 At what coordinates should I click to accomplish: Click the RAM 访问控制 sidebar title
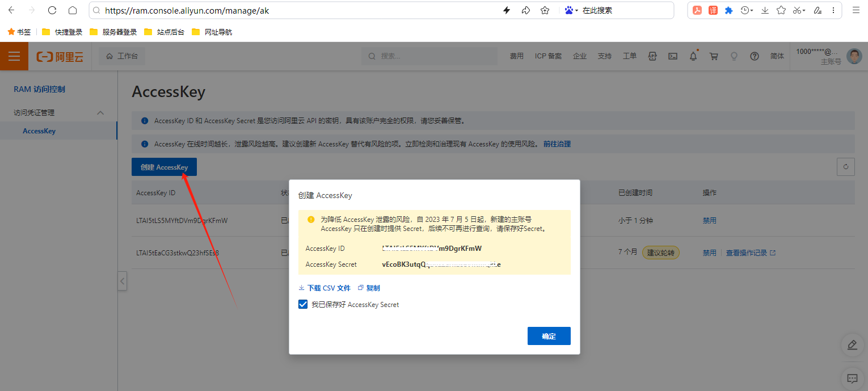[x=40, y=89]
